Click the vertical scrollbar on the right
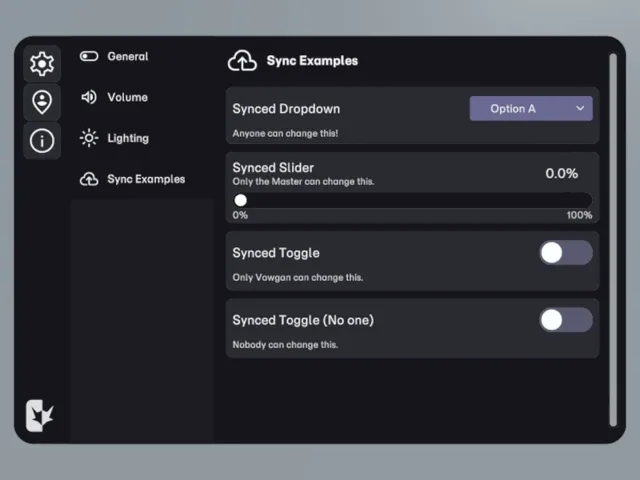Image resolution: width=640 pixels, height=480 pixels. coord(613,240)
